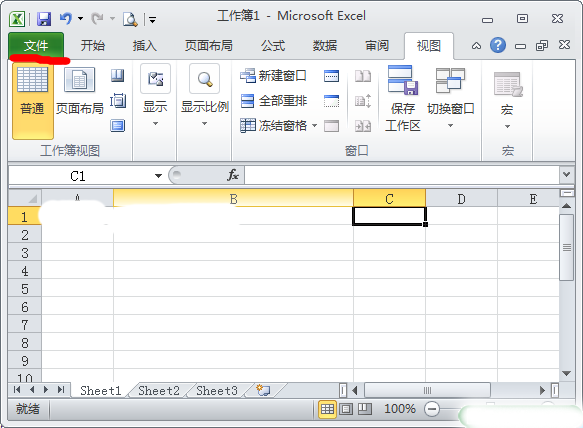Open the 文件 tab
Screen dimensions: 583x428
pos(36,46)
